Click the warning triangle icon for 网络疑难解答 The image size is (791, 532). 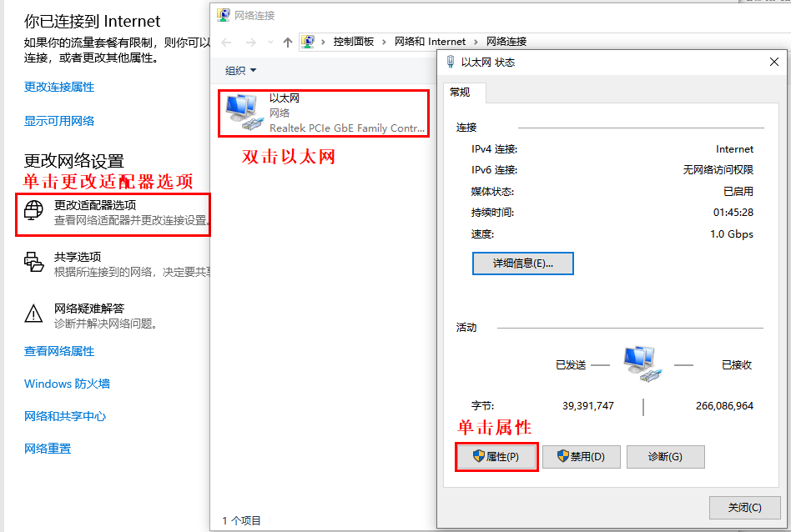coord(33,314)
